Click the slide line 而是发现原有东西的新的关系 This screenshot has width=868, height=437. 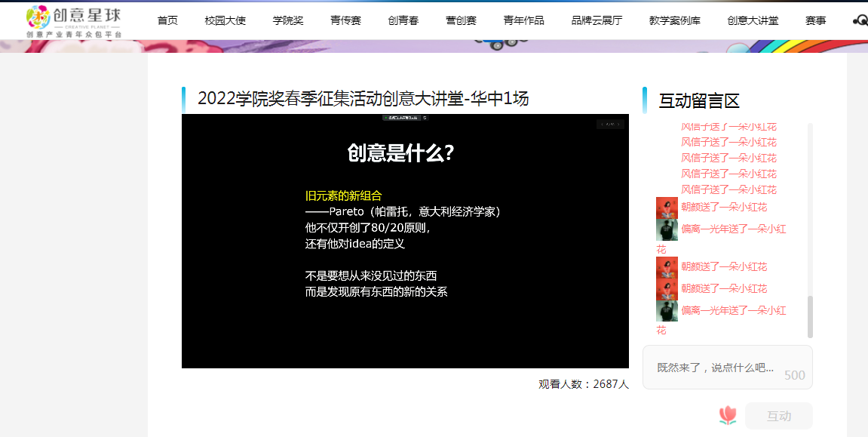376,291
